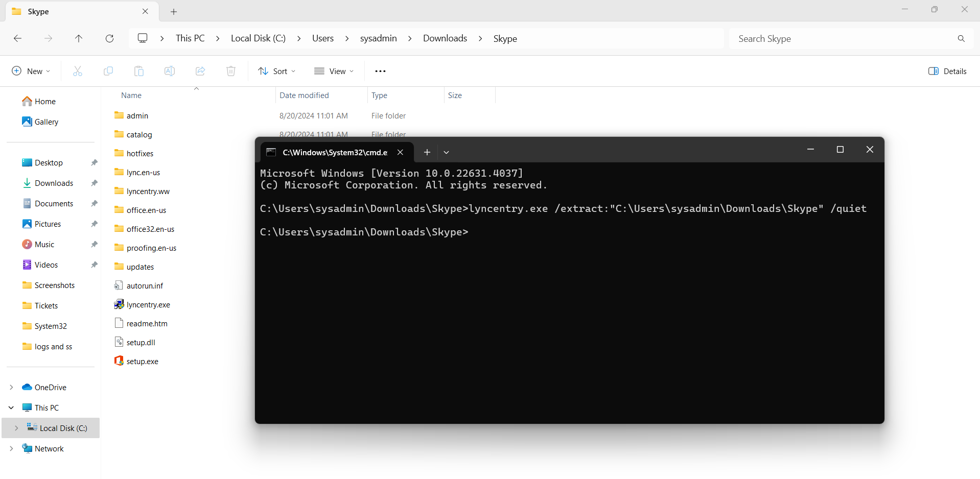Expand the Local Disk (C:) node
The height and width of the screenshot is (479, 980).
click(x=16, y=428)
